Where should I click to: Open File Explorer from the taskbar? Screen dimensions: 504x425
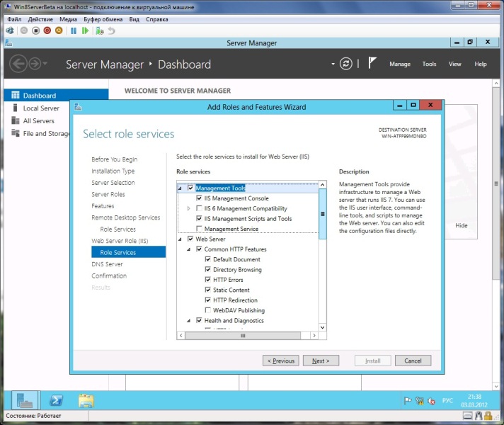86,400
